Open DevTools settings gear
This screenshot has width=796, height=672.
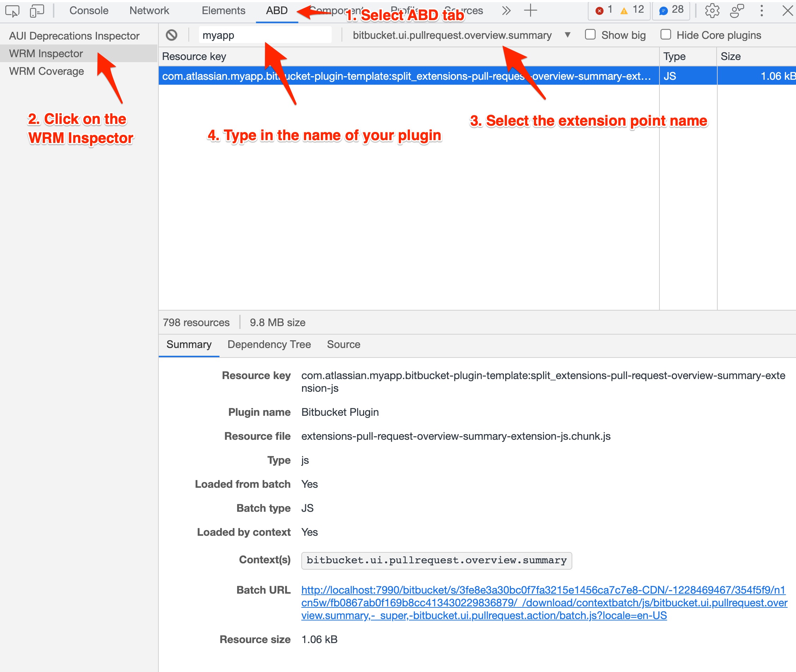pos(712,11)
